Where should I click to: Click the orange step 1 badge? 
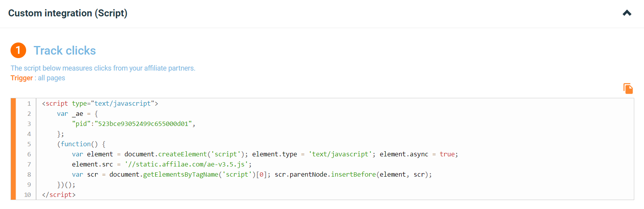pyautogui.click(x=18, y=50)
